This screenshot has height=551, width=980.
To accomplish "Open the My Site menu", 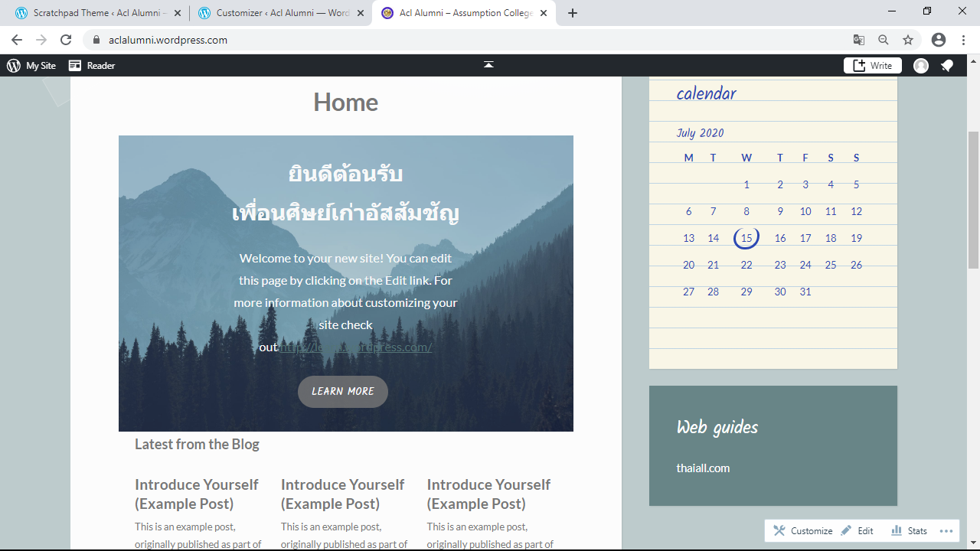I will pyautogui.click(x=31, y=66).
